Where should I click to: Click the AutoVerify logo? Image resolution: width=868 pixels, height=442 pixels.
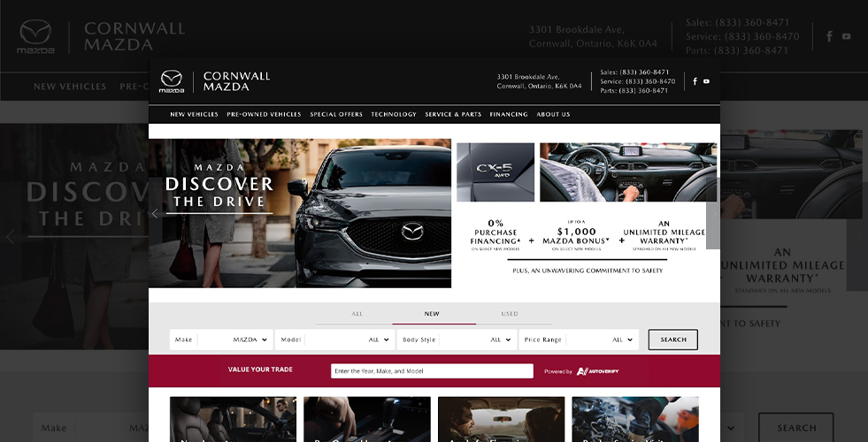(598, 371)
